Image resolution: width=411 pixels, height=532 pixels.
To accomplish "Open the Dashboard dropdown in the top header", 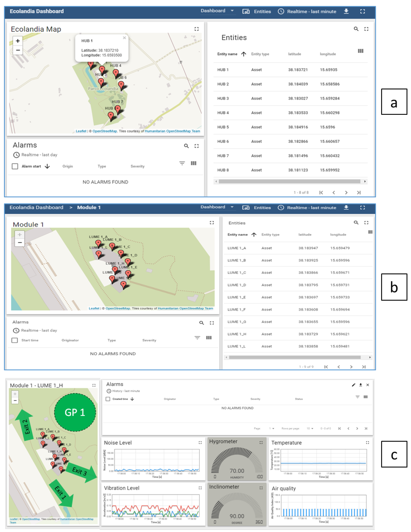I will pyautogui.click(x=218, y=11).
